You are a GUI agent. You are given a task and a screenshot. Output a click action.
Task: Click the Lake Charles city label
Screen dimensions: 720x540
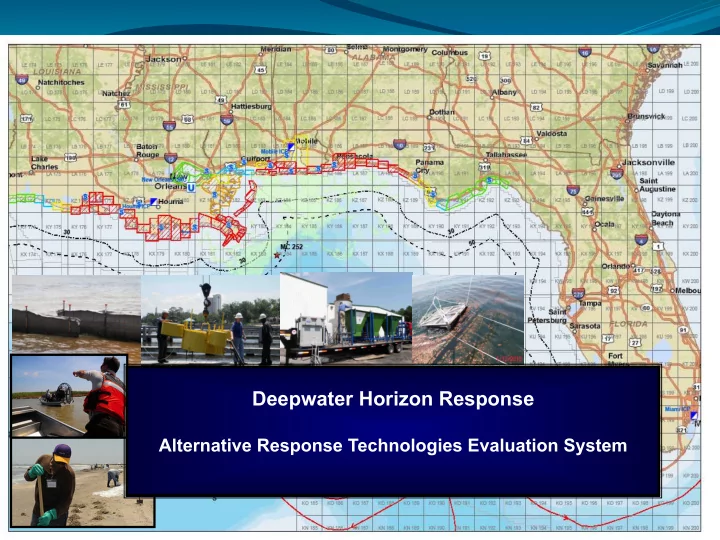coord(45,163)
